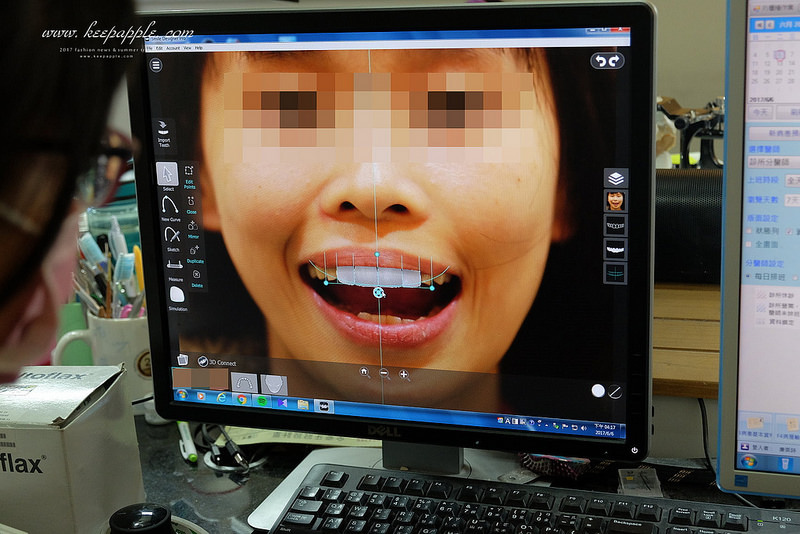The image size is (800, 534).
Task: Select the face silhouette thumbnail
Action: pyautogui.click(x=274, y=384)
